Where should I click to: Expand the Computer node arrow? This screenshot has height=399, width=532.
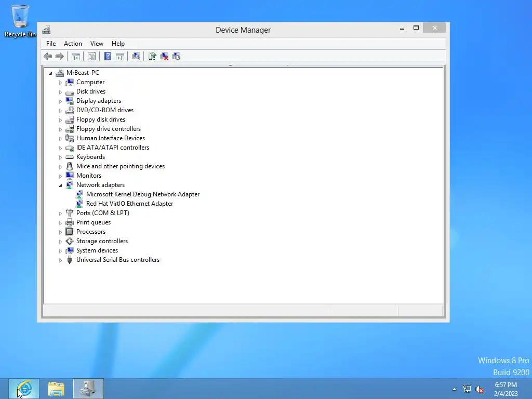tap(60, 83)
